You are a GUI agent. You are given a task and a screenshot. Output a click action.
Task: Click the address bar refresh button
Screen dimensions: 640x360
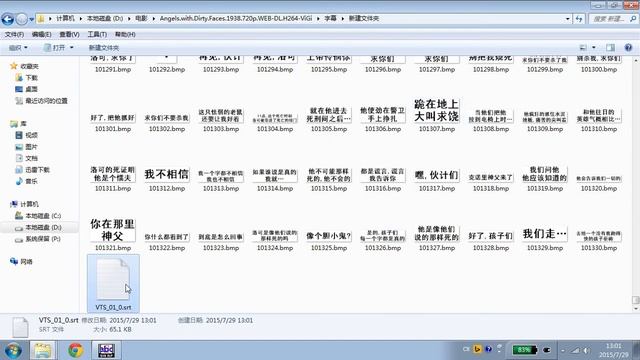tap(579, 19)
